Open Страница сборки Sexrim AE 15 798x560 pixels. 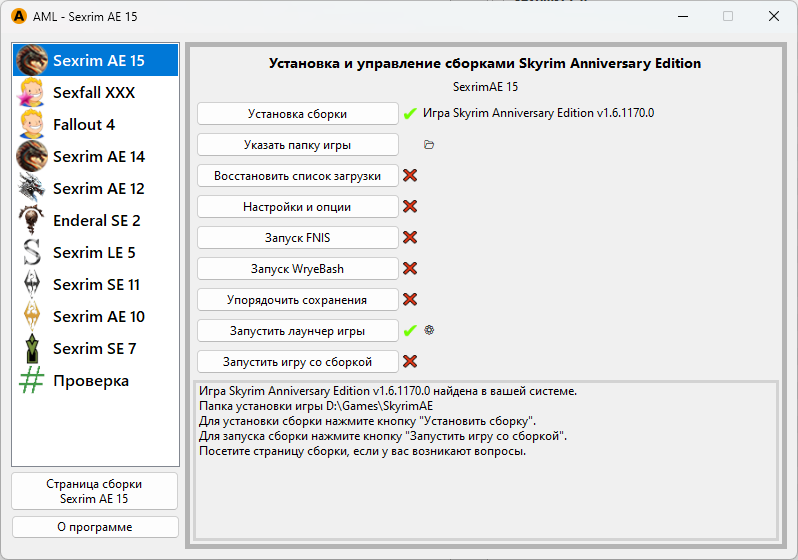[94, 491]
